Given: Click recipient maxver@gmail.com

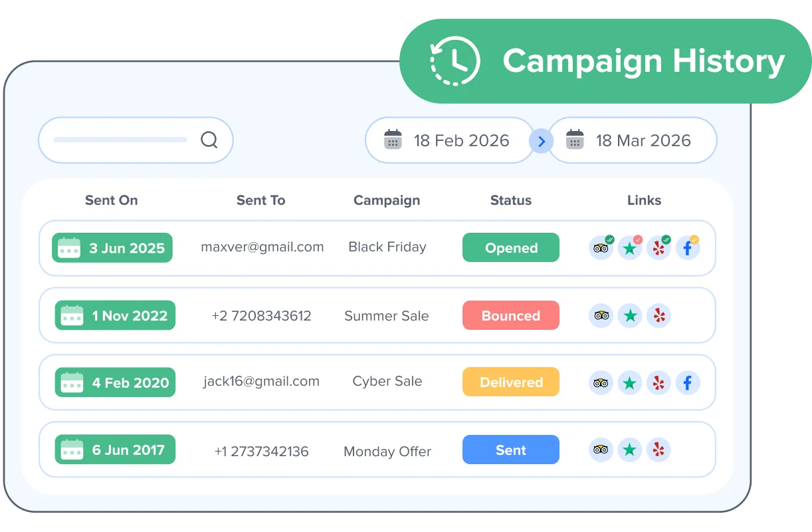Looking at the screenshot, I should (x=262, y=247).
